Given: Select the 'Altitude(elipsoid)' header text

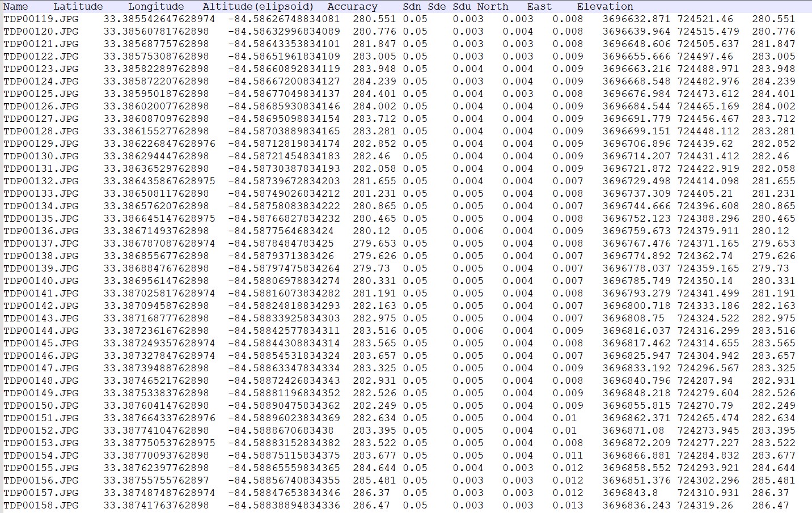Looking at the screenshot, I should pyautogui.click(x=258, y=7).
